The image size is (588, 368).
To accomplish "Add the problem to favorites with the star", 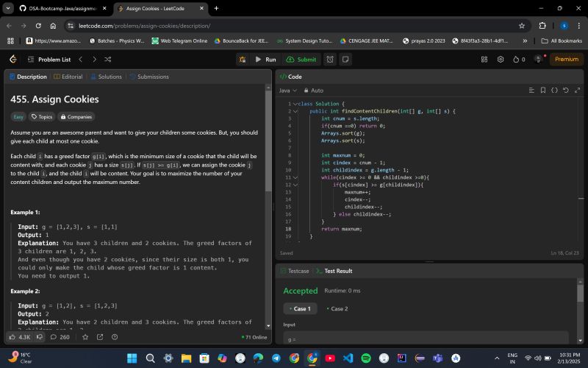I will pos(85,337).
